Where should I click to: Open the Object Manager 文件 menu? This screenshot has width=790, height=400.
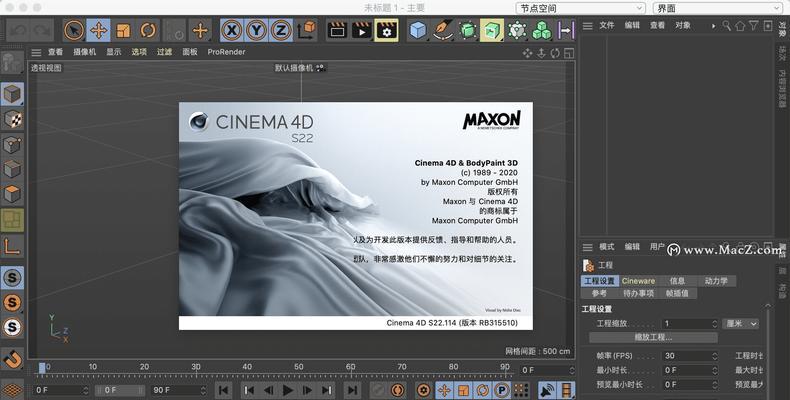(607, 25)
